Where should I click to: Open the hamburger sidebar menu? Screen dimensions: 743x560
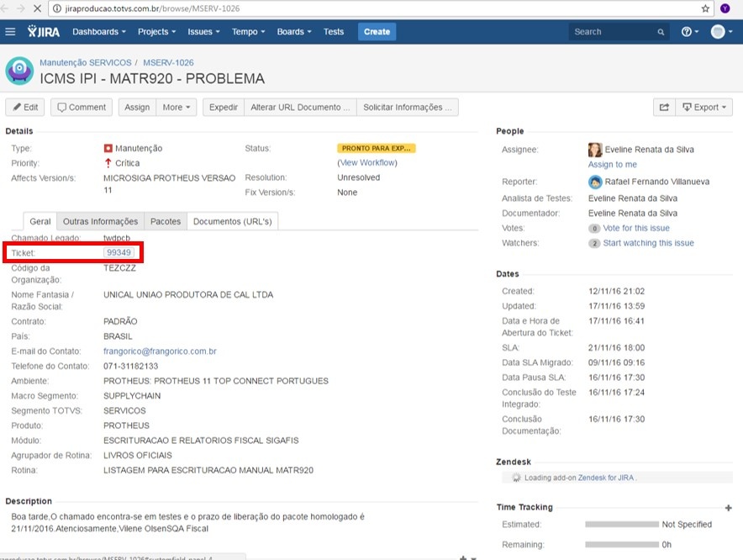pyautogui.click(x=10, y=32)
